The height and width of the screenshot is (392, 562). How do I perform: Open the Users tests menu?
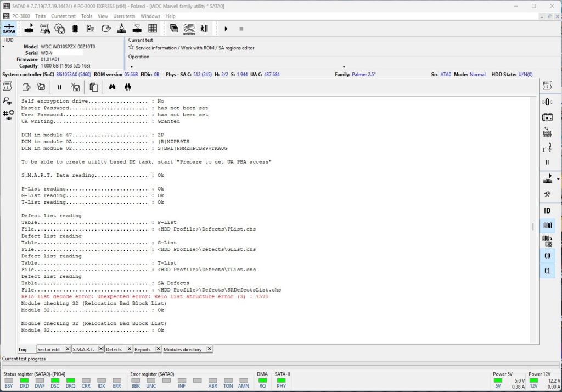(x=124, y=16)
